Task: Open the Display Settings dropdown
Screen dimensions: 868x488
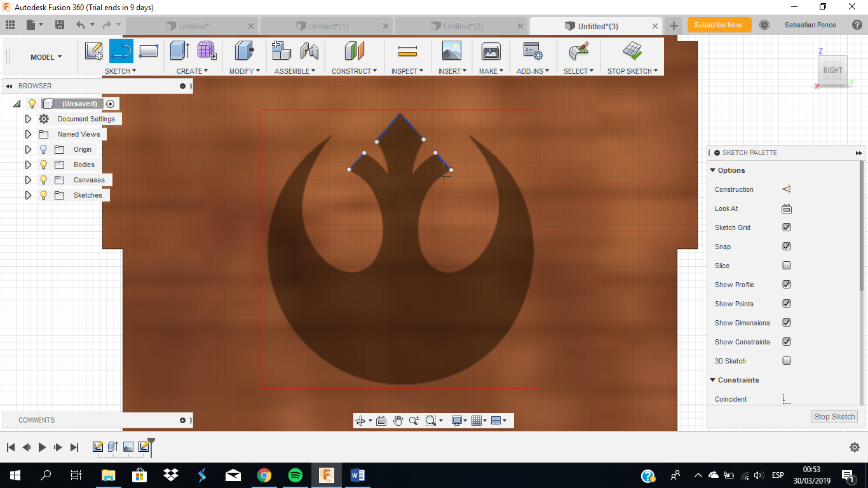Action: pyautogui.click(x=458, y=421)
